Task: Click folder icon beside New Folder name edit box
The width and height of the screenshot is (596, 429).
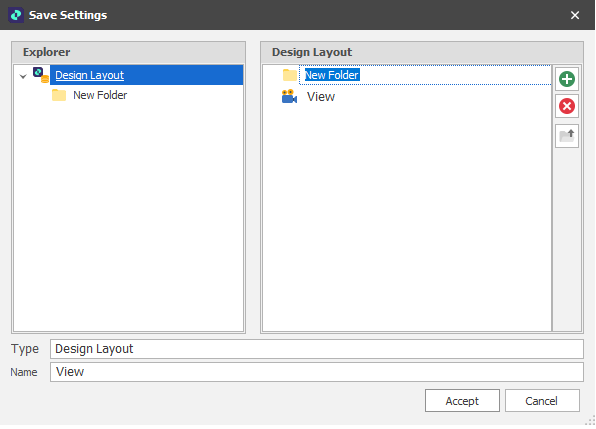Action: click(x=290, y=75)
